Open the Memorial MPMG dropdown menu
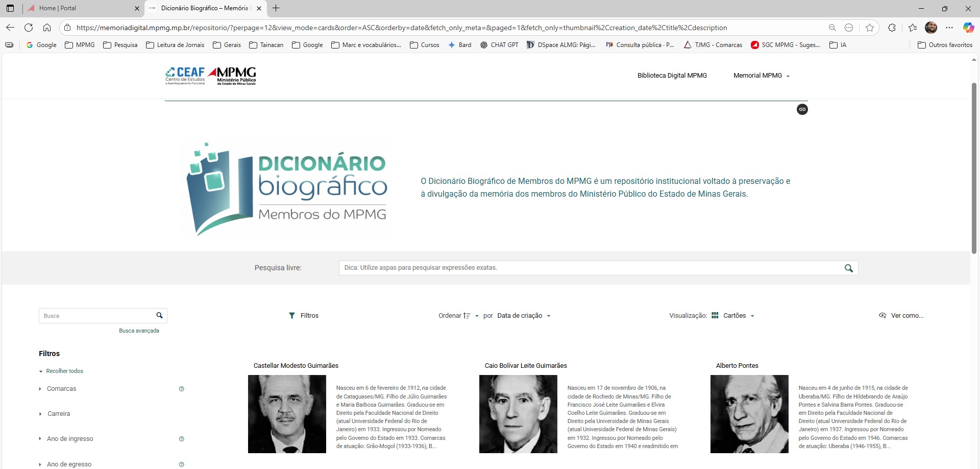 (762, 76)
